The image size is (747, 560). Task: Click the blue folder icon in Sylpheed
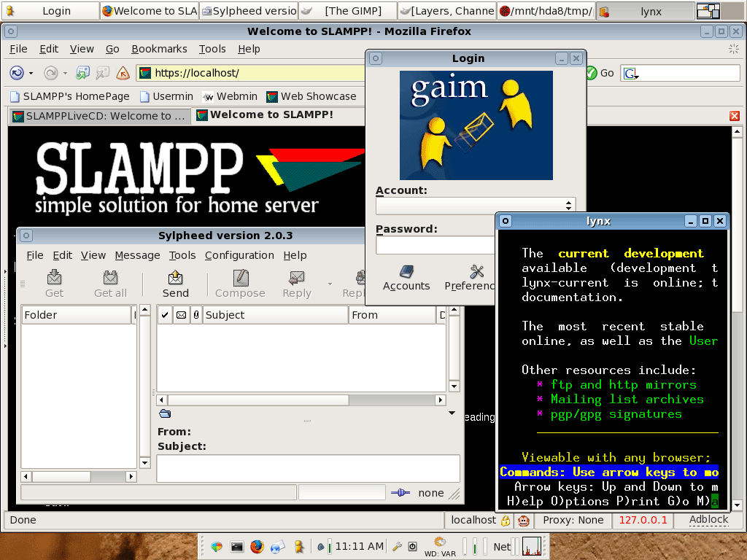pos(165,413)
